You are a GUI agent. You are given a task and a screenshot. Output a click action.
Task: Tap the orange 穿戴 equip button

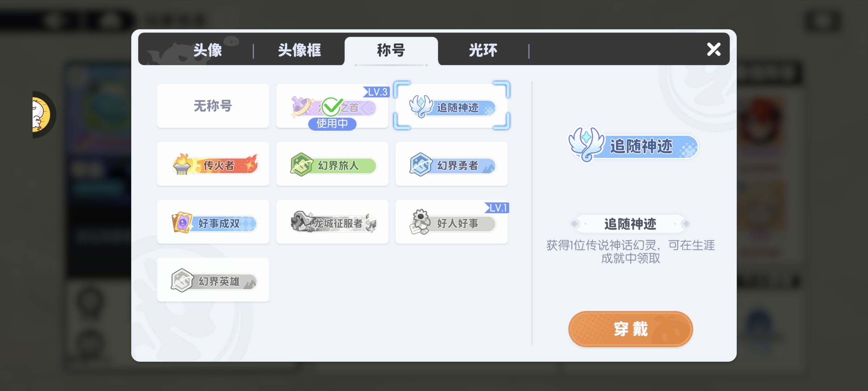coord(630,329)
